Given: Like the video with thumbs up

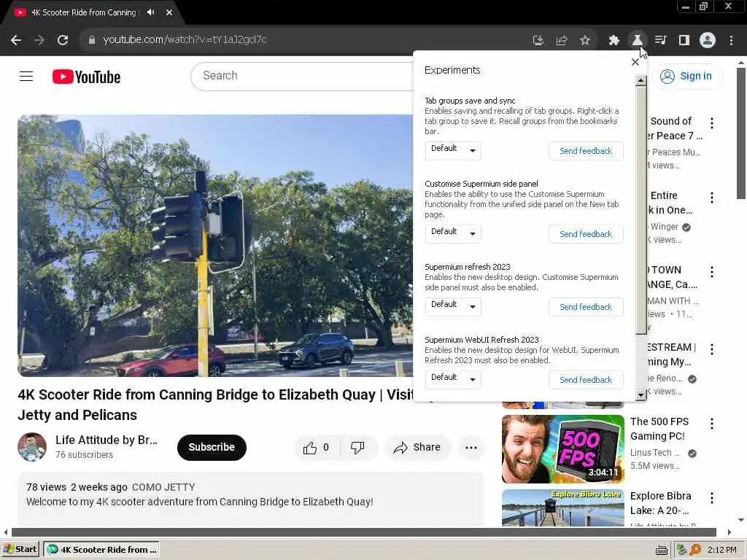Looking at the screenshot, I should point(317,448).
